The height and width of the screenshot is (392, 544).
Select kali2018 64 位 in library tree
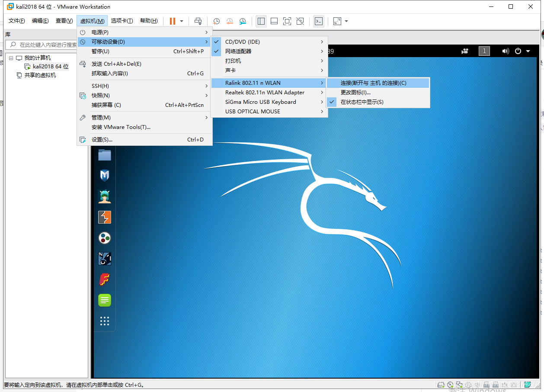pyautogui.click(x=51, y=67)
